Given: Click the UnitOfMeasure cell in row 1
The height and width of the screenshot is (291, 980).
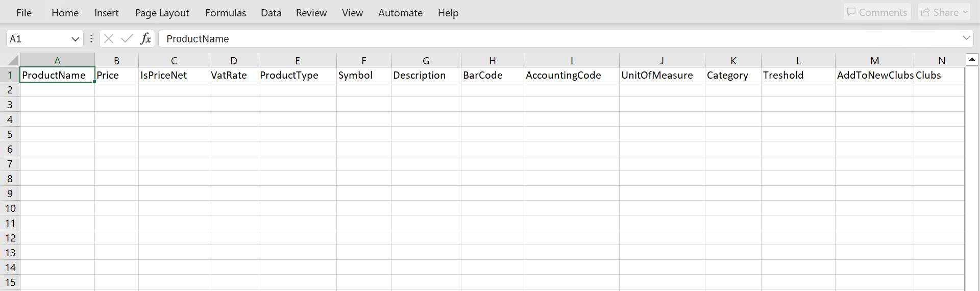Looking at the screenshot, I should coord(661,75).
